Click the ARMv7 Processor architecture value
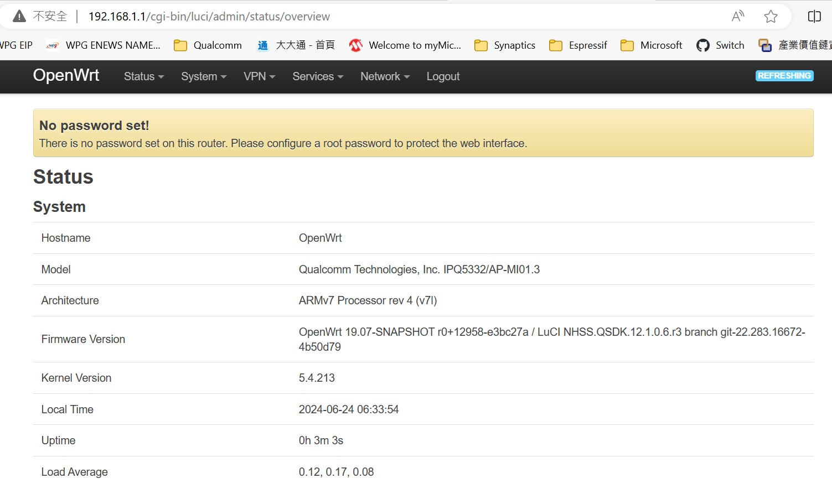Screen dimensions: 832x504 (x=368, y=300)
